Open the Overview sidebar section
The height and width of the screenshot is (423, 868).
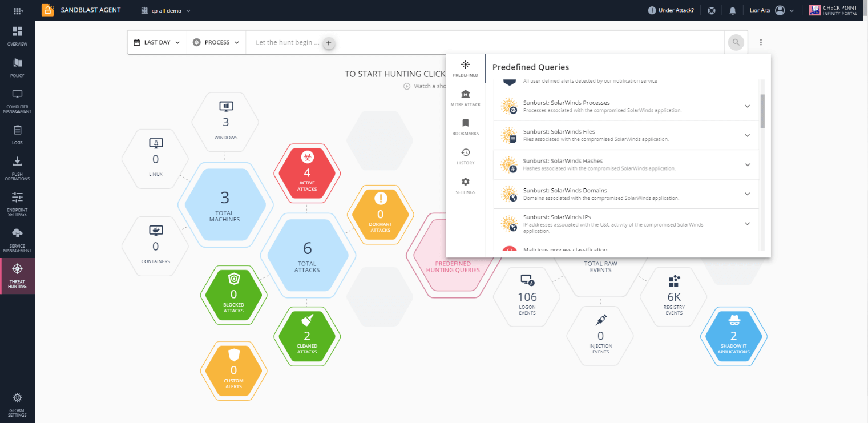17,36
